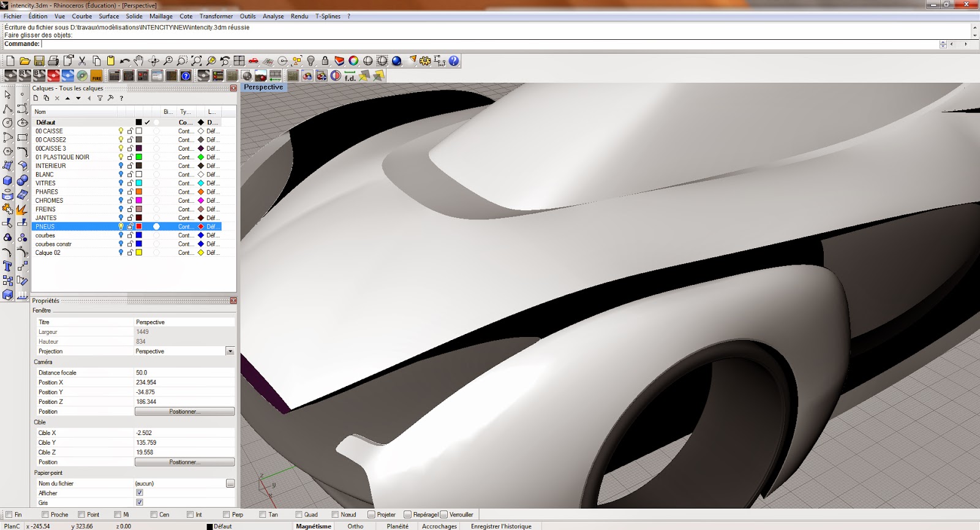
Task: Open the Courbe menu
Action: 81,17
